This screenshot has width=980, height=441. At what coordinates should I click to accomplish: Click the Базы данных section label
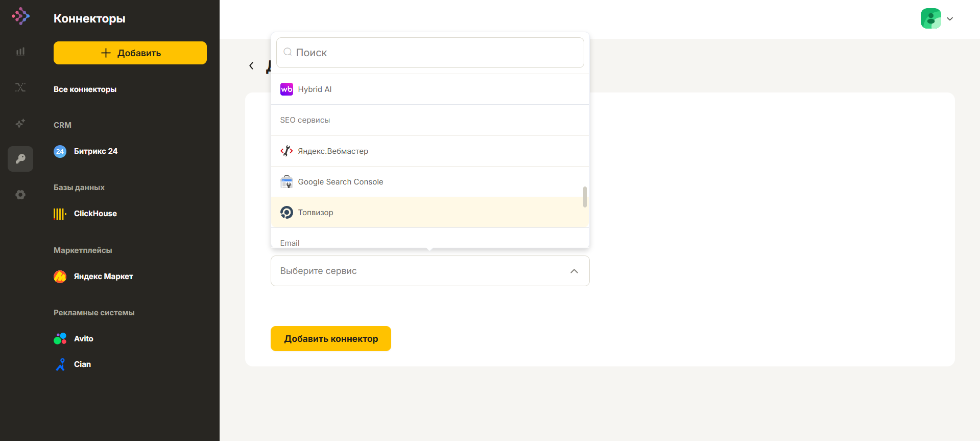pyautogui.click(x=79, y=188)
